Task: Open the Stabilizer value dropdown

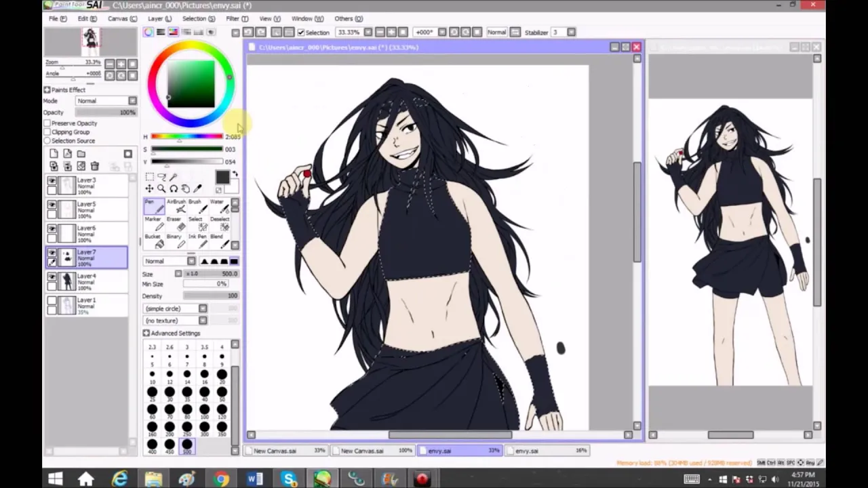Action: coord(571,32)
